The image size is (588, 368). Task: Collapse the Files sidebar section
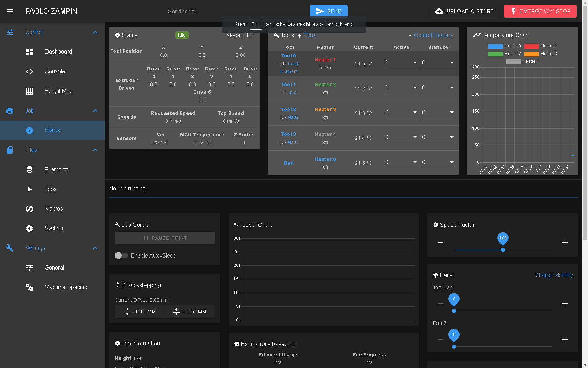[95, 150]
